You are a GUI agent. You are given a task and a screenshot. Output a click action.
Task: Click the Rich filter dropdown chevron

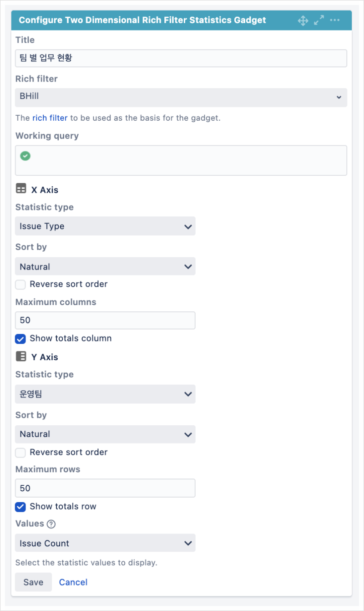coord(339,97)
